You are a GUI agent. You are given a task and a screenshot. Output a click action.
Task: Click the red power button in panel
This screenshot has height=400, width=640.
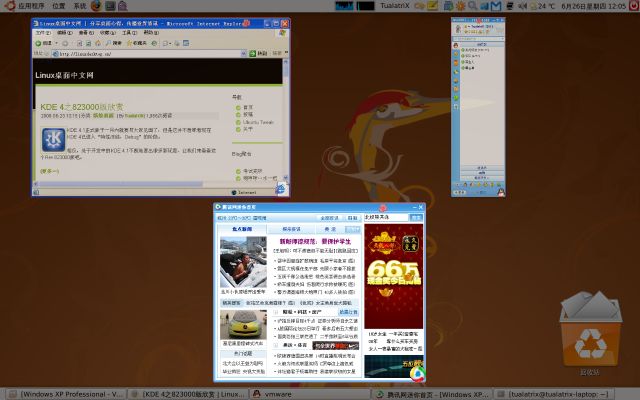tap(634, 6)
